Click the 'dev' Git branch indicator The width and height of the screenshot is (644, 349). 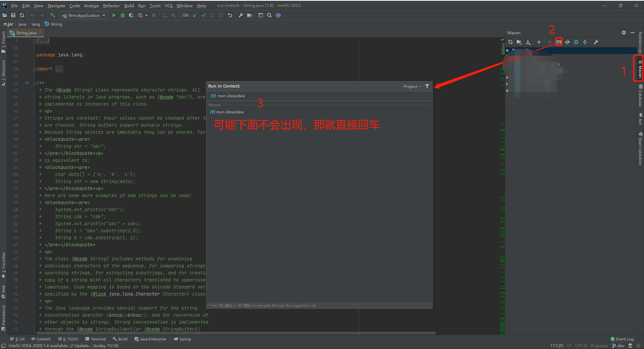coord(619,346)
